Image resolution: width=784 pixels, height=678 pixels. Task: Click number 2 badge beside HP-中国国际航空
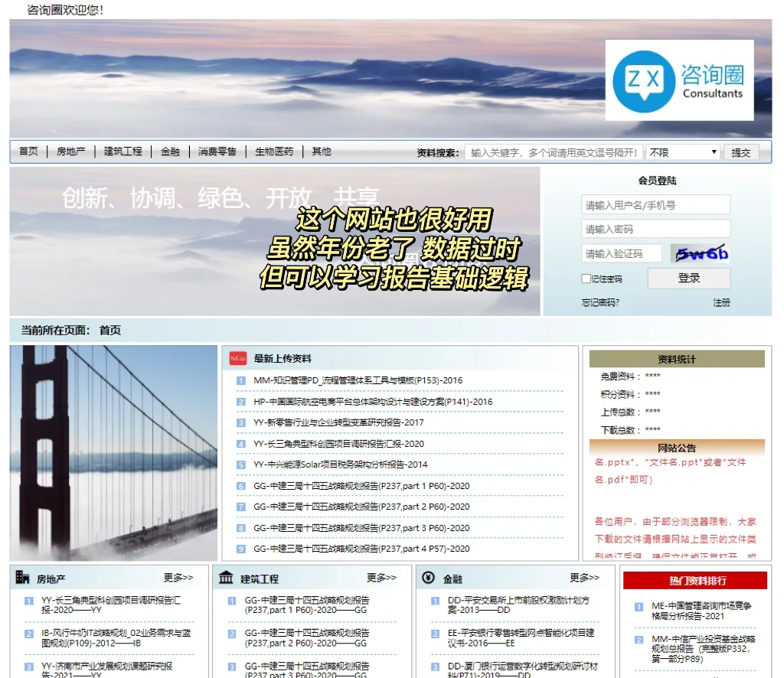241,402
